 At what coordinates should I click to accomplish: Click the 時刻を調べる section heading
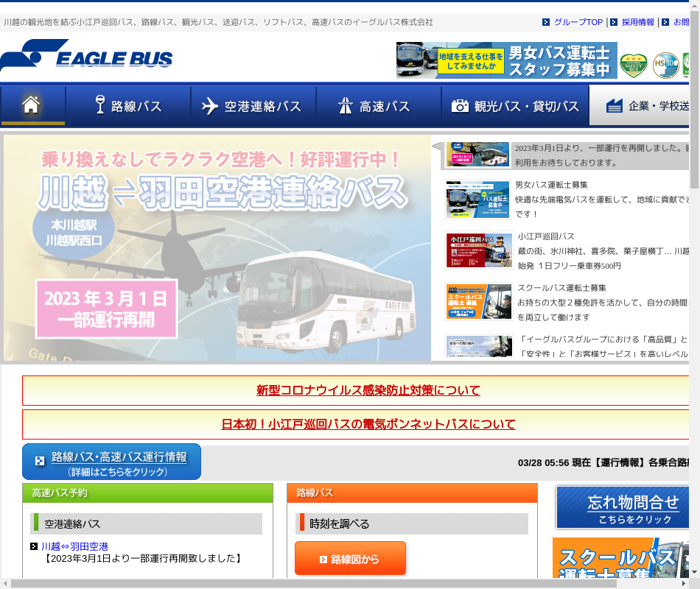(x=412, y=524)
